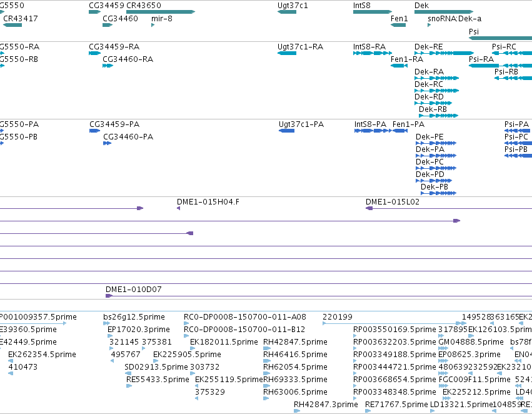Select EST RH42847.5prime
The height and width of the screenshot is (414, 532).
click(x=267, y=348)
